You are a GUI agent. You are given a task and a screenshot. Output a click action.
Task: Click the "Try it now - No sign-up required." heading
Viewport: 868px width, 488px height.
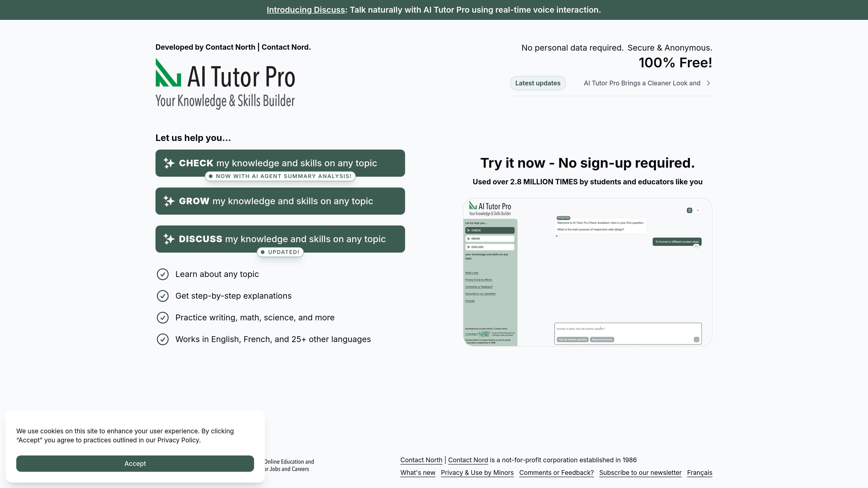(588, 163)
